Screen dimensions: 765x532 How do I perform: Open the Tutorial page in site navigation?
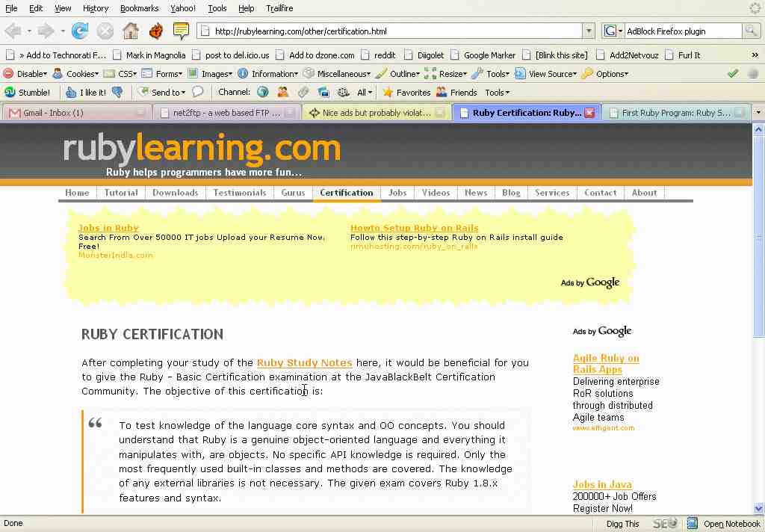(x=121, y=193)
